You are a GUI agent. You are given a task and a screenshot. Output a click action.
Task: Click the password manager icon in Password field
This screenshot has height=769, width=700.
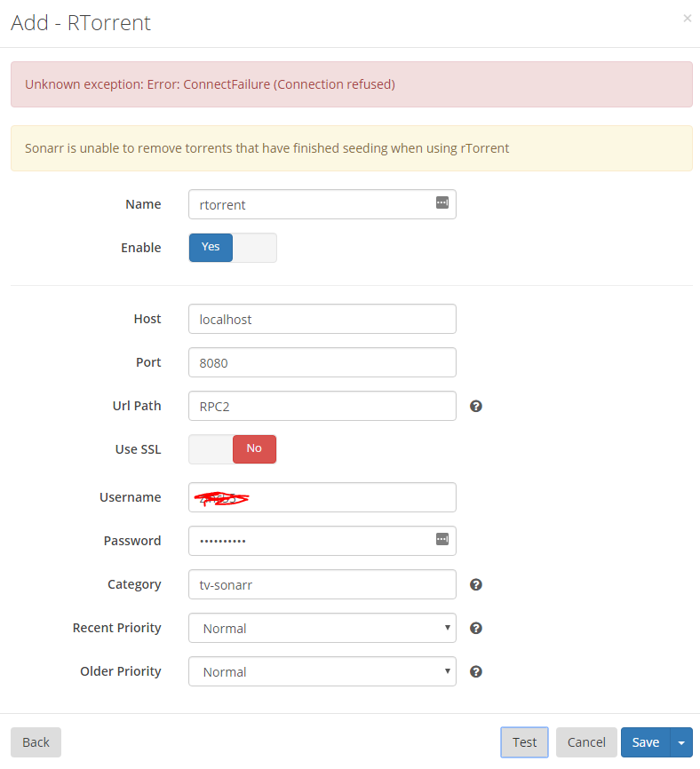click(x=442, y=540)
